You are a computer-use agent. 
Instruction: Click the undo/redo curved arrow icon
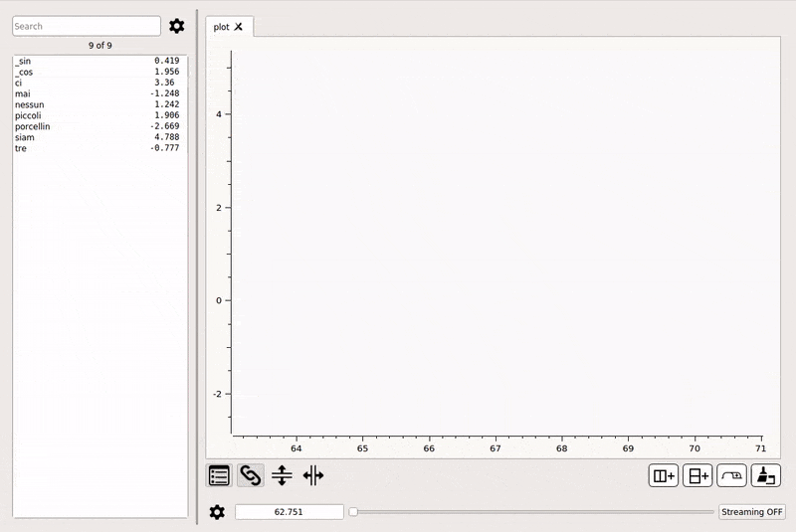click(731, 475)
